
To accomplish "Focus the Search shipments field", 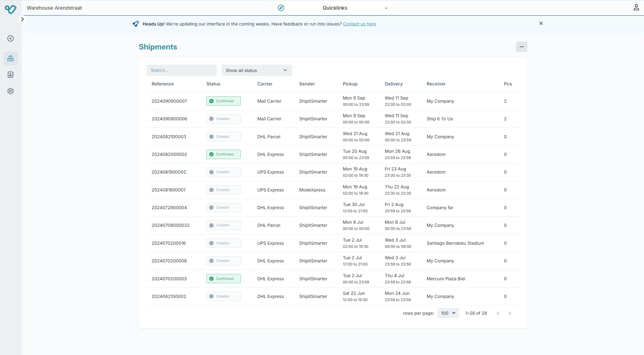I will (181, 70).
